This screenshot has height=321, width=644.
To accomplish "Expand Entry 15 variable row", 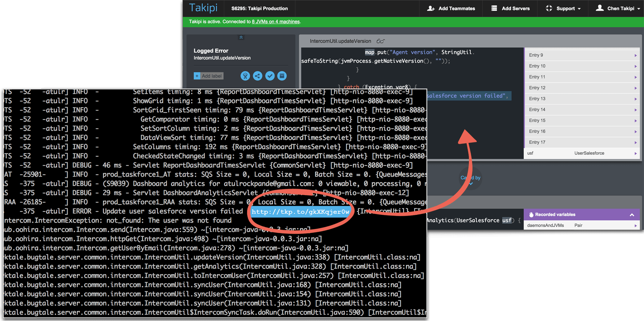I will coord(582,120).
